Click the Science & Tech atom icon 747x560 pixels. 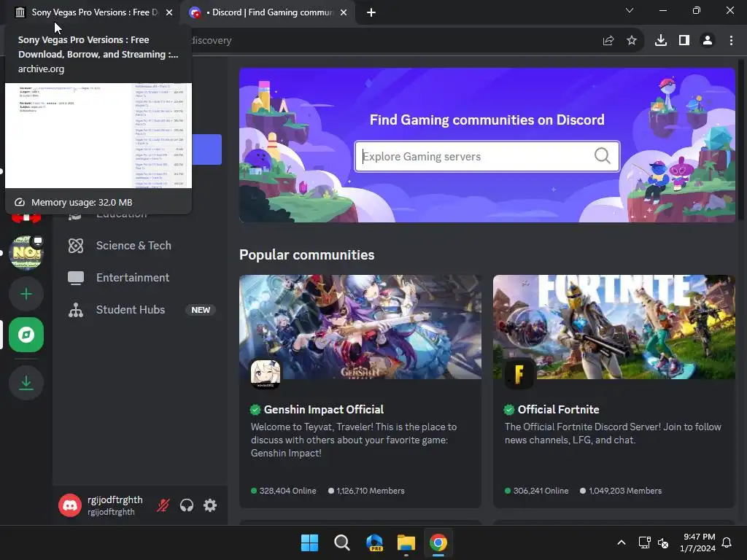tap(76, 246)
